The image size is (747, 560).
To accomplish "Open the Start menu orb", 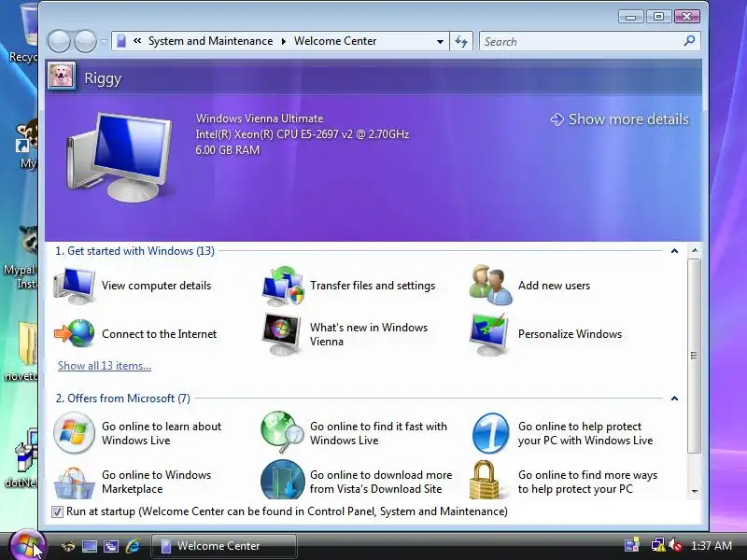I will (27, 546).
